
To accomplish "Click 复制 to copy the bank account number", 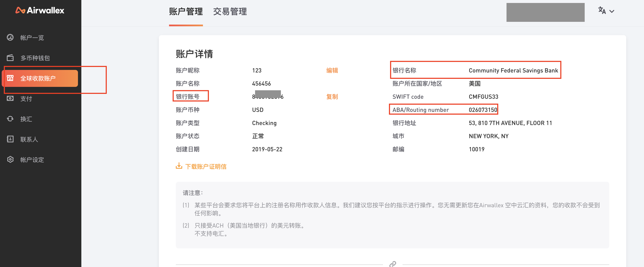I will 332,96.
